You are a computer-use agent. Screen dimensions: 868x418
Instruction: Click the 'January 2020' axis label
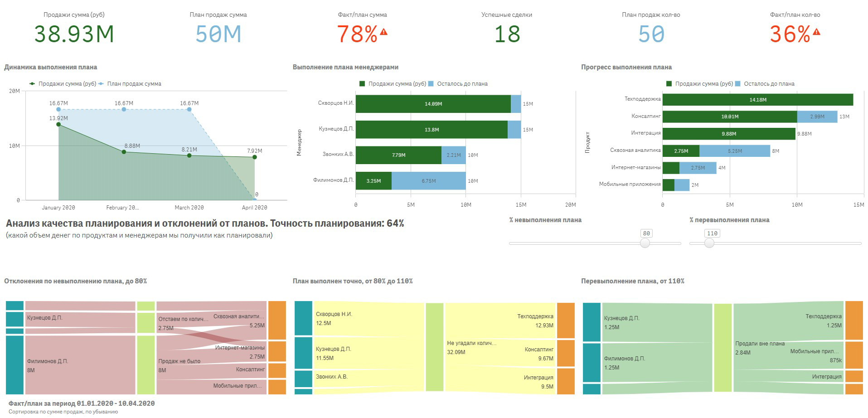[58, 208]
